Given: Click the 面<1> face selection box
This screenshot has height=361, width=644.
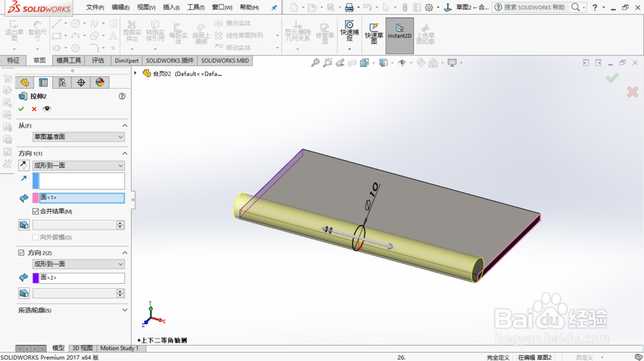Looking at the screenshot, I should pos(82,198).
